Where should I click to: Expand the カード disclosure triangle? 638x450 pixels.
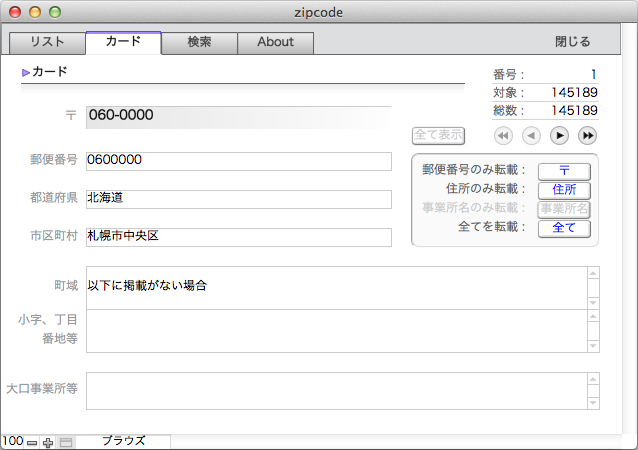(26, 72)
